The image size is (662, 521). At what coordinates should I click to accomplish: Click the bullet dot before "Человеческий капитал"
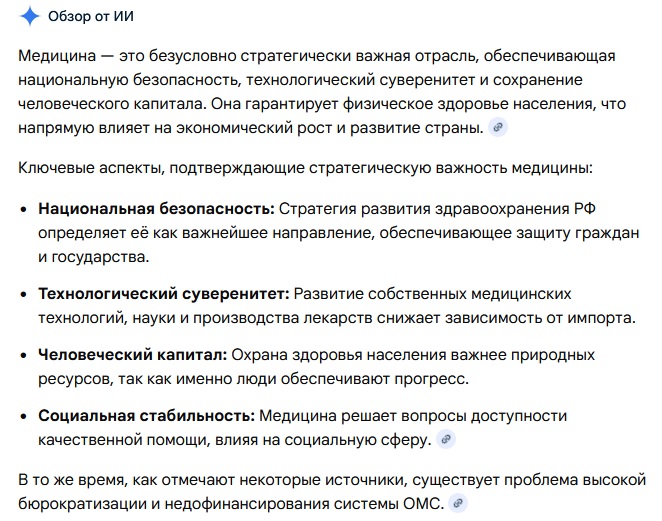tap(24, 356)
